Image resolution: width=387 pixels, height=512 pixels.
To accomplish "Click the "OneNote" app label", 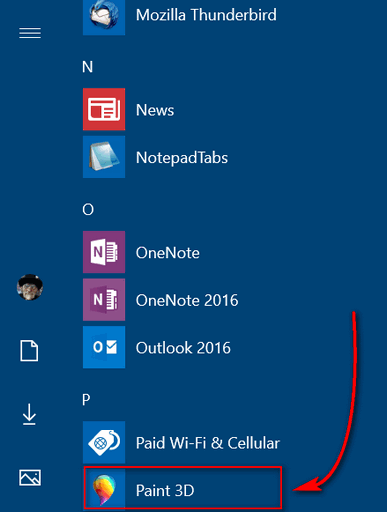I will [168, 253].
